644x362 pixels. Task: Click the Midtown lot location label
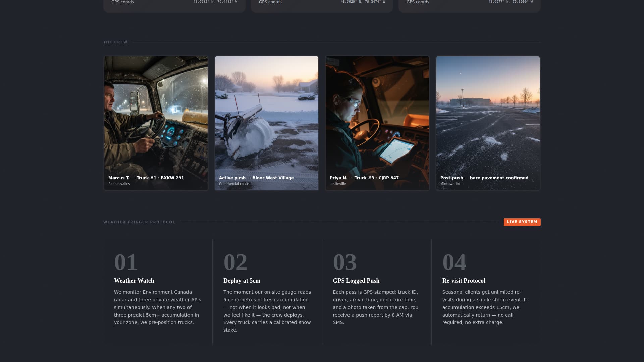pos(450,184)
